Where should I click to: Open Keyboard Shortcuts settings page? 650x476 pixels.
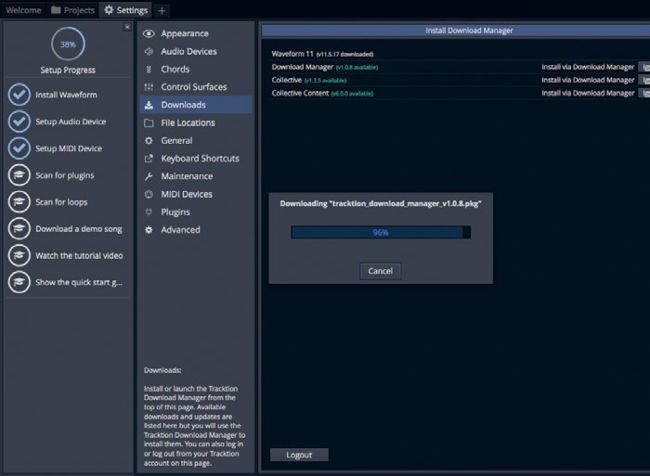(x=196, y=158)
